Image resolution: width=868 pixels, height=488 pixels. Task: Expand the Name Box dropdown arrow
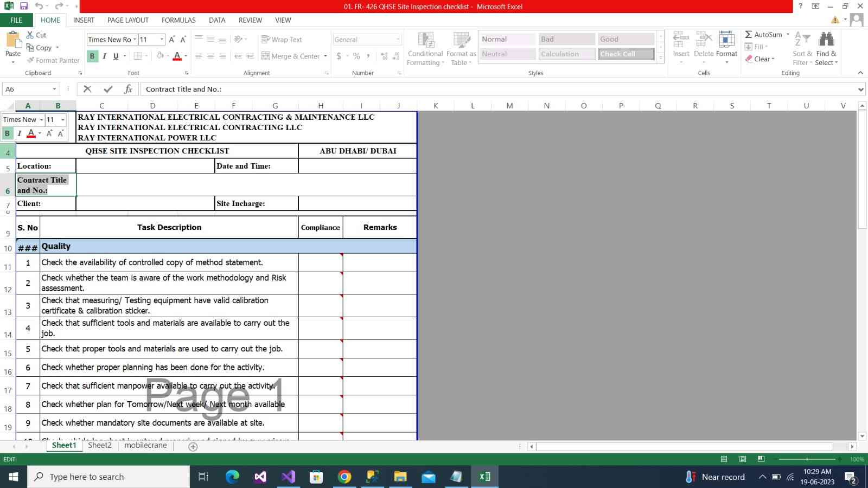tap(54, 89)
